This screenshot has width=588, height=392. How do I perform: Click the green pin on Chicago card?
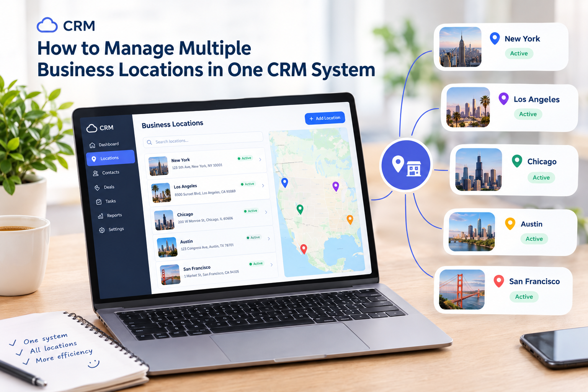point(517,161)
